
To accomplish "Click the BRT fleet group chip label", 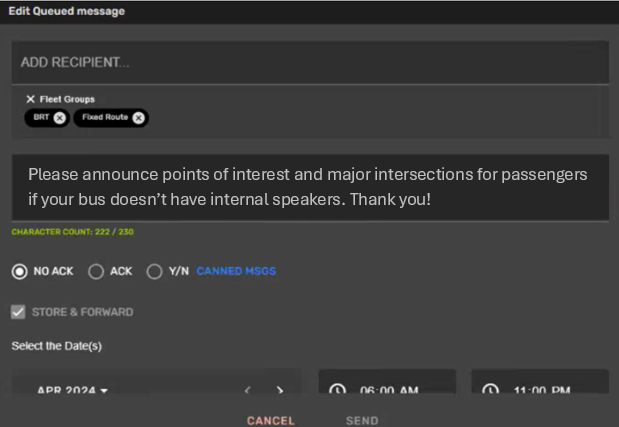I will (40, 117).
